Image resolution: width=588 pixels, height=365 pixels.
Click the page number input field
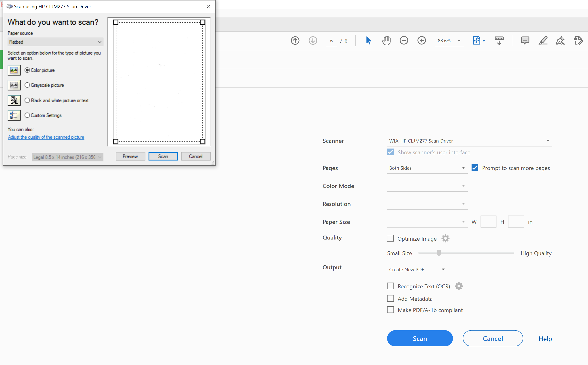331,40
